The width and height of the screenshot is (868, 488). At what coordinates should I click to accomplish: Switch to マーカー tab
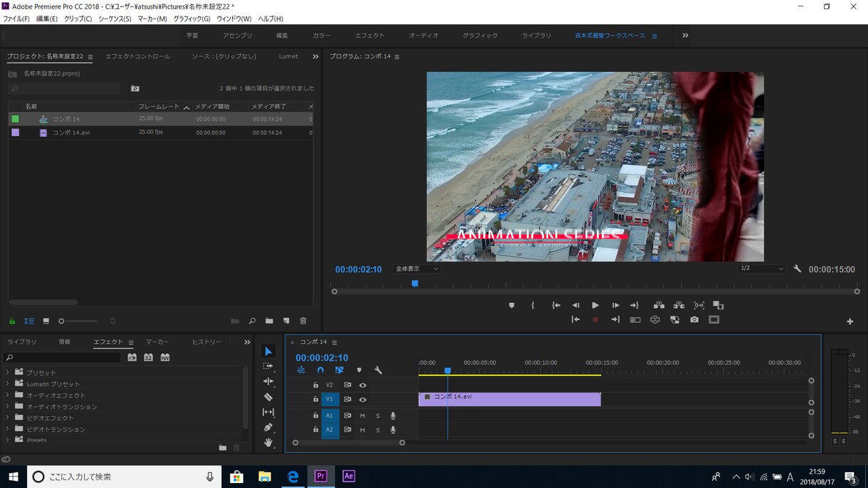[x=157, y=342]
